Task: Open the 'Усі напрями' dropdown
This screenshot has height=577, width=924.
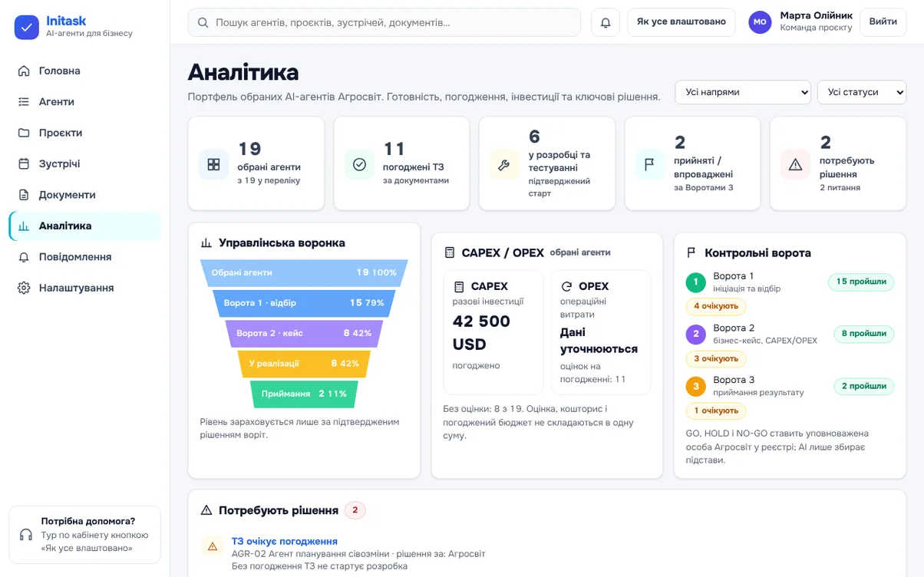Action: 743,92
